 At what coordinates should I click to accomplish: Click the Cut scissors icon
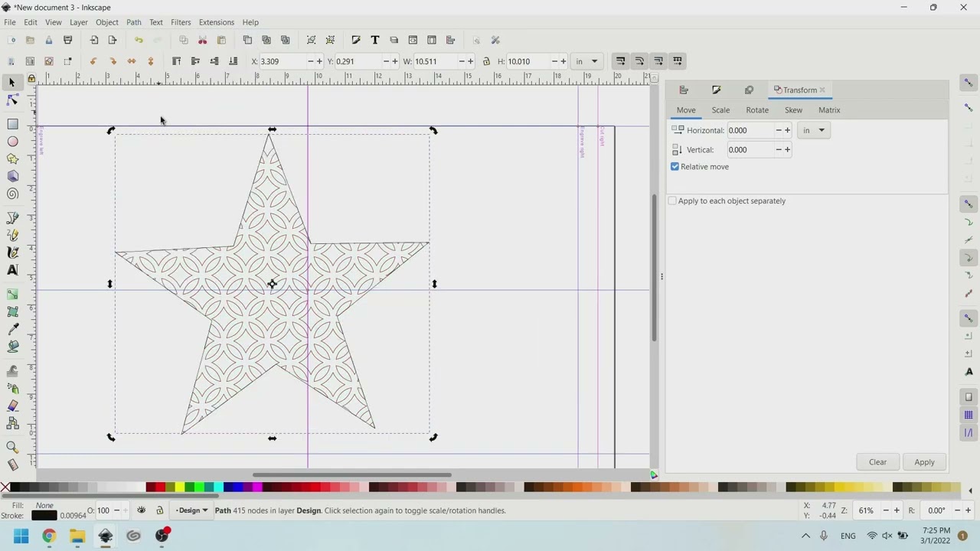[203, 40]
